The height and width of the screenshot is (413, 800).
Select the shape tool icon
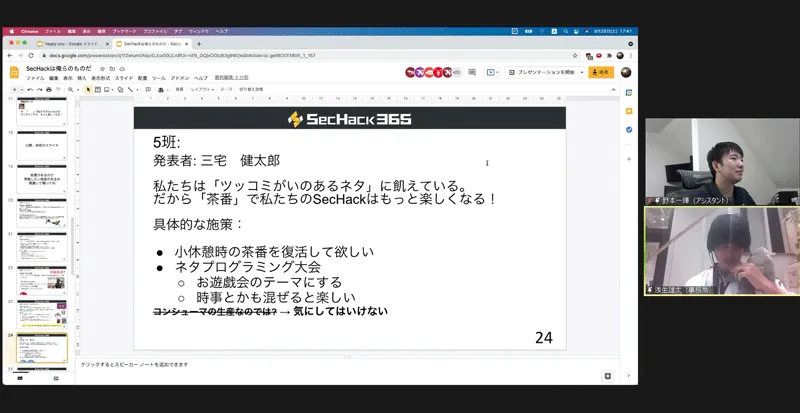[x=120, y=89]
